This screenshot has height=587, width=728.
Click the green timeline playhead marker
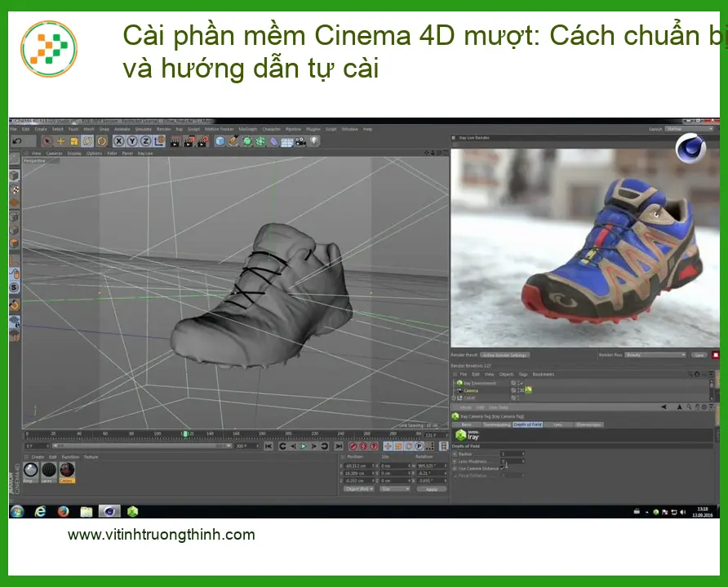click(x=185, y=434)
